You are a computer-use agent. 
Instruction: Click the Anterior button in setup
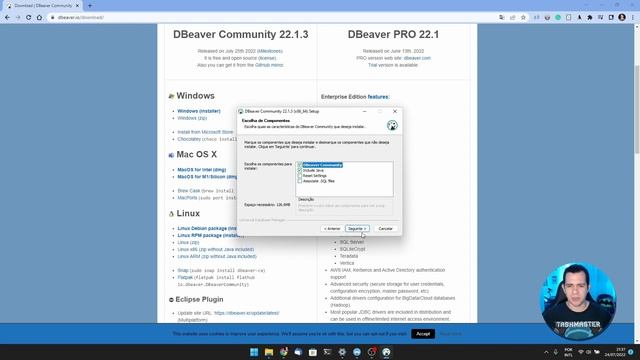click(332, 229)
